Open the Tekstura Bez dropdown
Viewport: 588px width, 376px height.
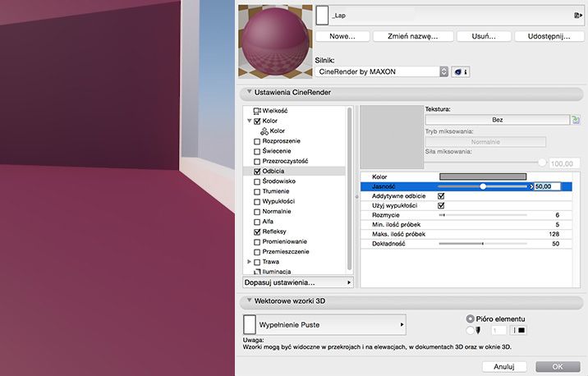pyautogui.click(x=497, y=120)
